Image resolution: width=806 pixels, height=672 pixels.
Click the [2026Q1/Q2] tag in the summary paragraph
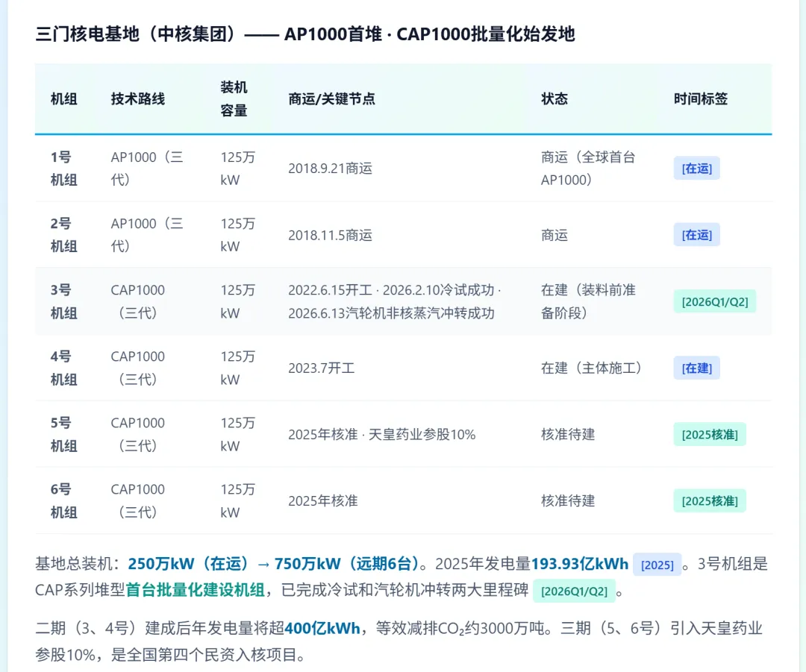point(574,591)
